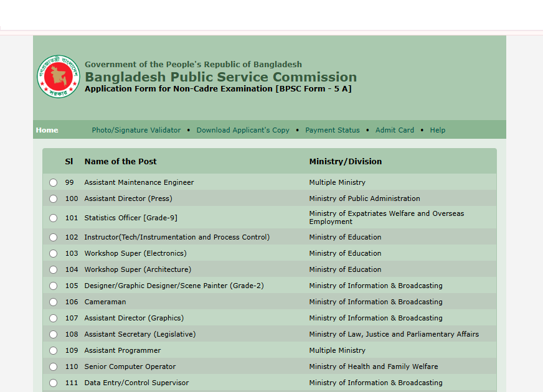543x392 pixels.
Task: Open Photo/Signature Validator page
Action: (136, 130)
